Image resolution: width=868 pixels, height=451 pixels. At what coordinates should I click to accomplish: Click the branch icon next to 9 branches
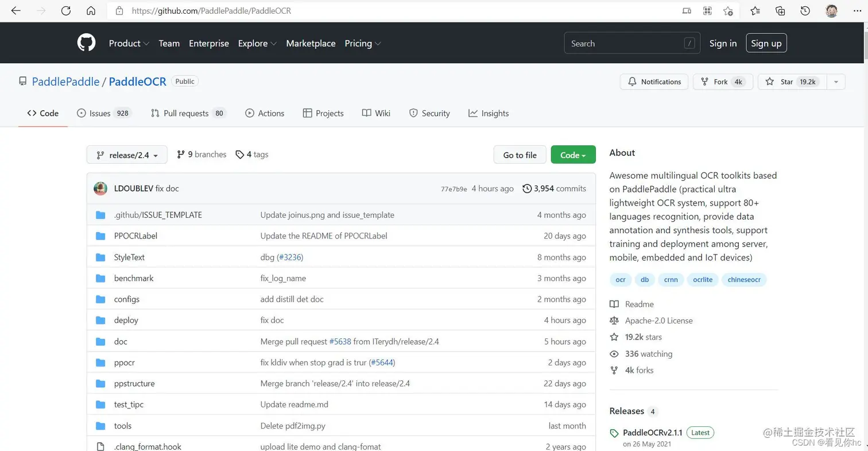click(181, 155)
